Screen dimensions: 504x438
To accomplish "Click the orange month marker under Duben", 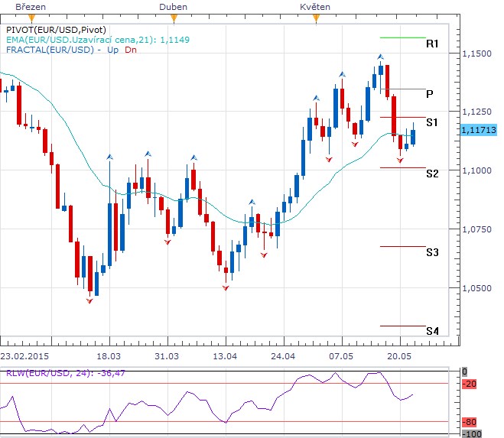I will tap(174, 18).
